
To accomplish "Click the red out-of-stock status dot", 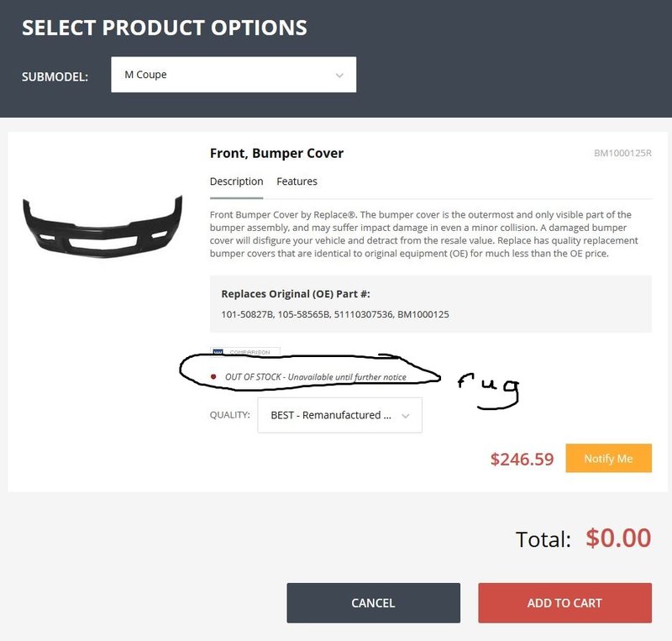I will 213,377.
